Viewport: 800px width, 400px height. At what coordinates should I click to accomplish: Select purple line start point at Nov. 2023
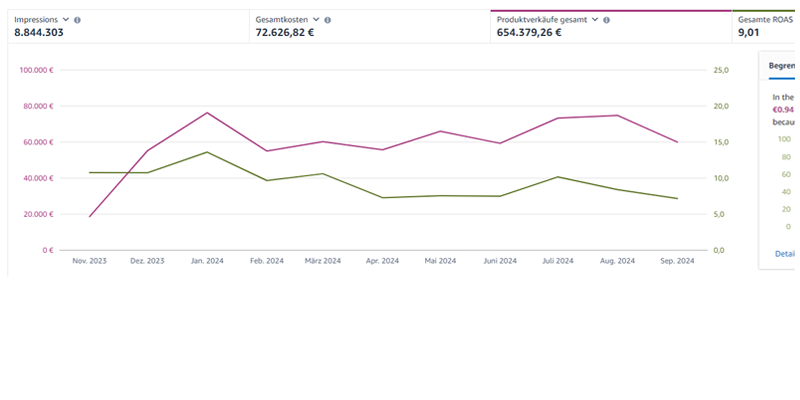[x=90, y=216]
